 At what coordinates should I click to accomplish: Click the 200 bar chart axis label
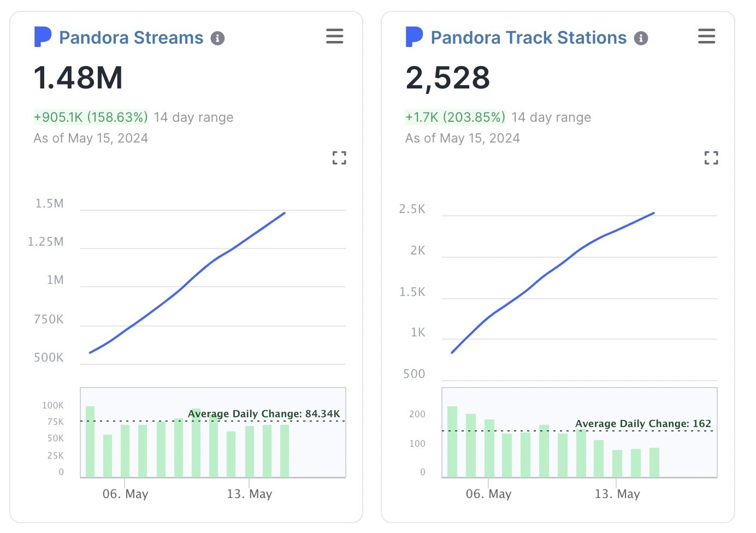(x=417, y=414)
